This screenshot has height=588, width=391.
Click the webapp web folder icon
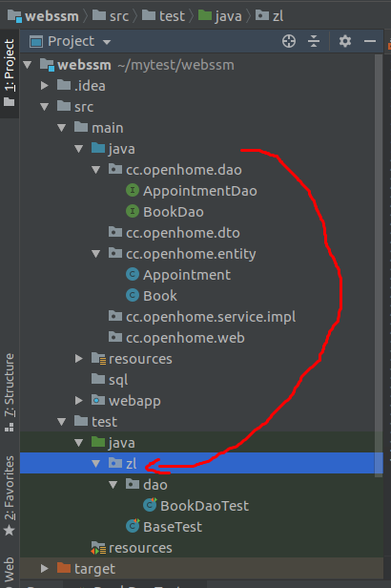click(x=98, y=400)
